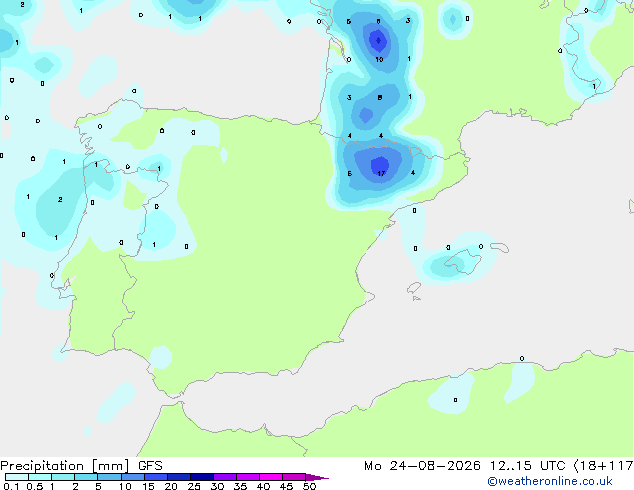Select the 2–5 mm legend color box

tap(86, 477)
